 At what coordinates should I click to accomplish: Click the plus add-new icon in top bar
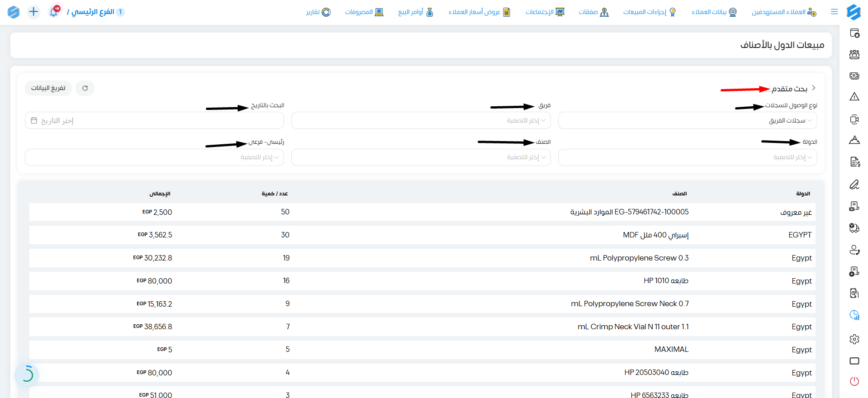[33, 12]
